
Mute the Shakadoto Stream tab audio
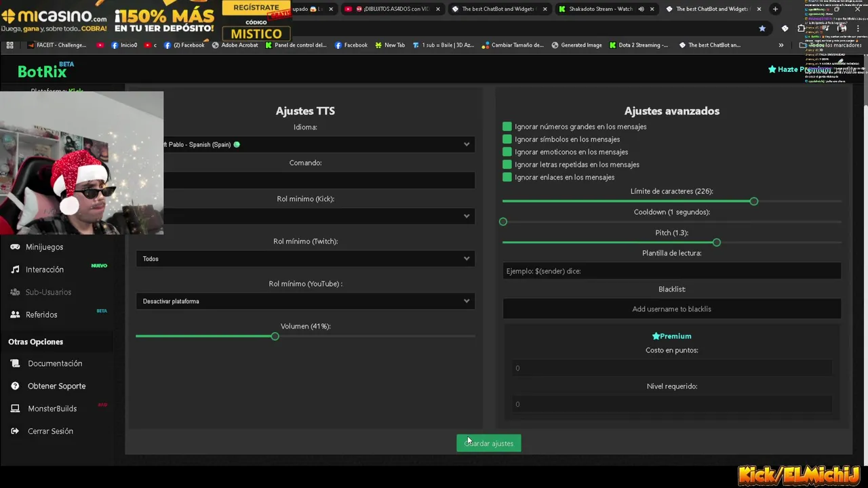(x=641, y=9)
